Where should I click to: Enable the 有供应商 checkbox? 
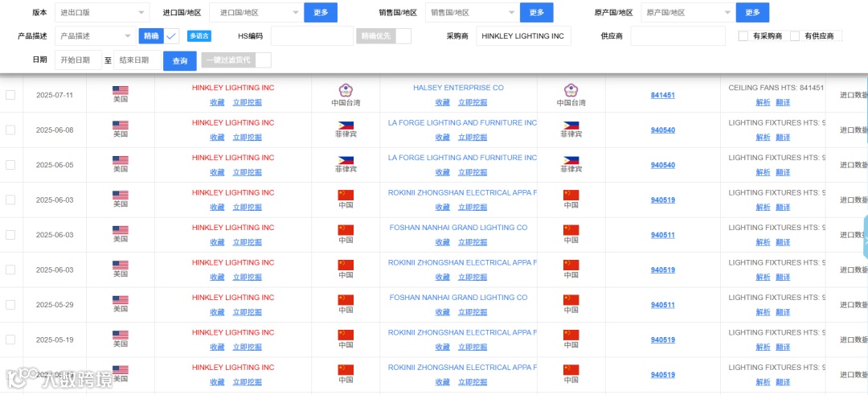click(x=795, y=36)
